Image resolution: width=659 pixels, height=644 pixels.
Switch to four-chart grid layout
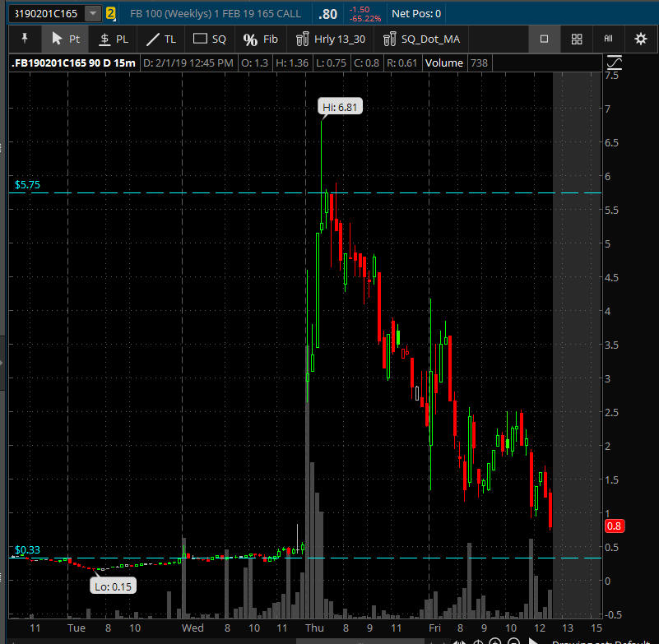(577, 39)
